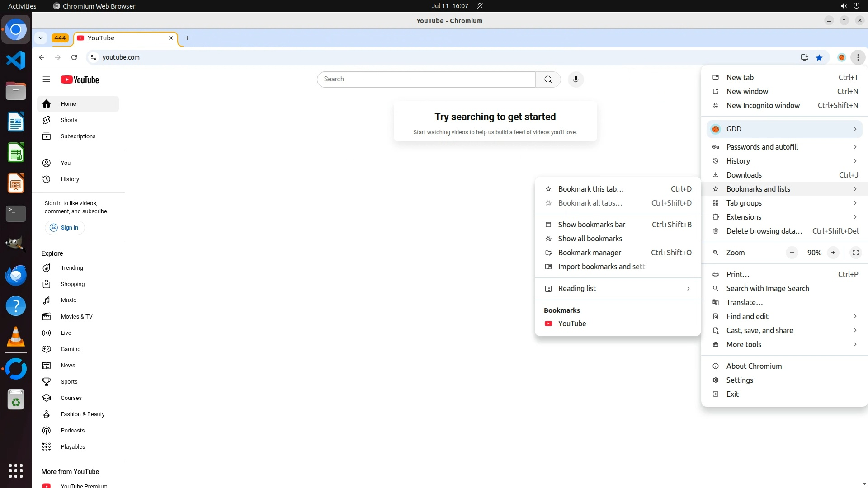
Task: Reload the page with the refresh icon
Action: (74, 57)
